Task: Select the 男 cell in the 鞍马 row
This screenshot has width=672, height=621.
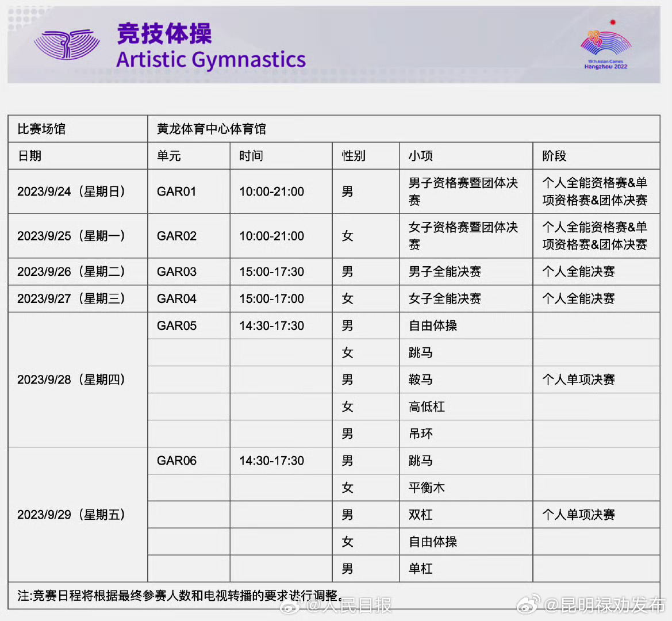Action: pos(347,379)
